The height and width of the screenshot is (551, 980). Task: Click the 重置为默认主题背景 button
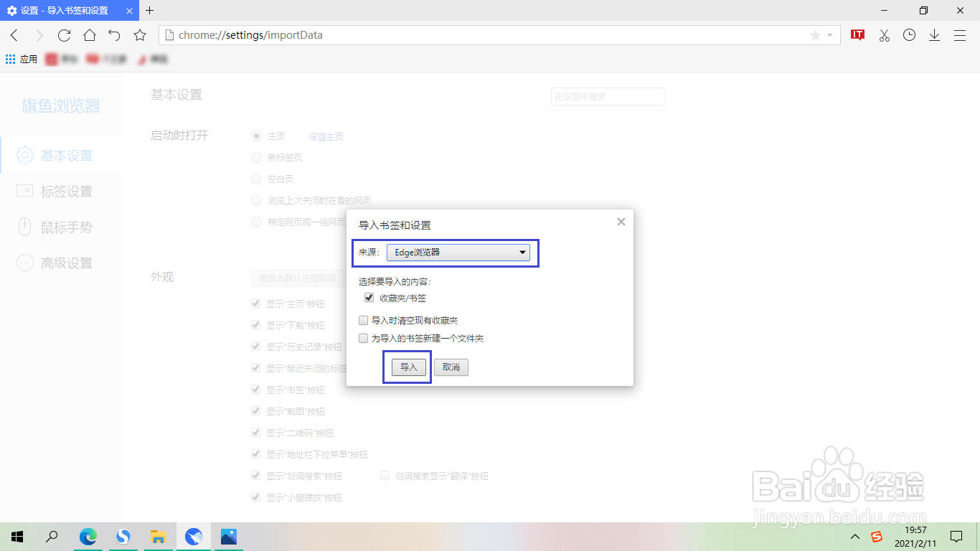(297, 278)
